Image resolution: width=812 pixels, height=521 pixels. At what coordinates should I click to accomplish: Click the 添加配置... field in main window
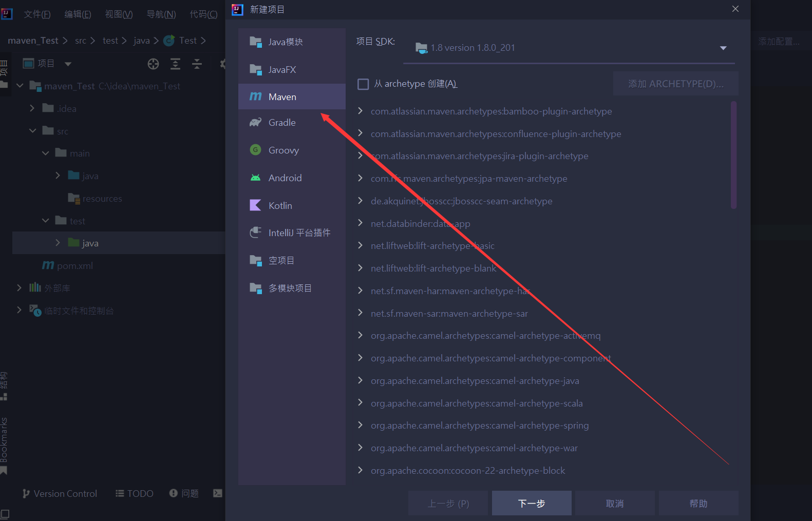[x=779, y=42]
